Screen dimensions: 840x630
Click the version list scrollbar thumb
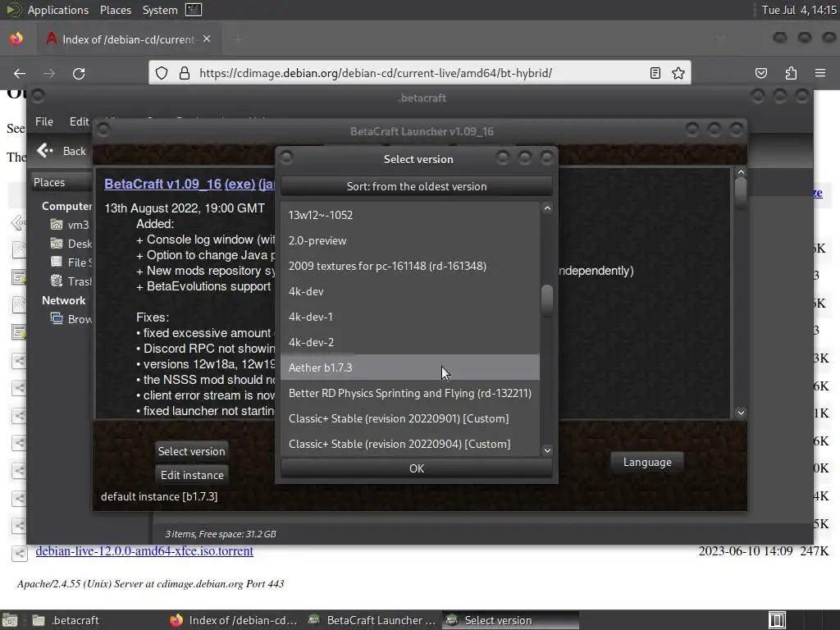click(547, 299)
